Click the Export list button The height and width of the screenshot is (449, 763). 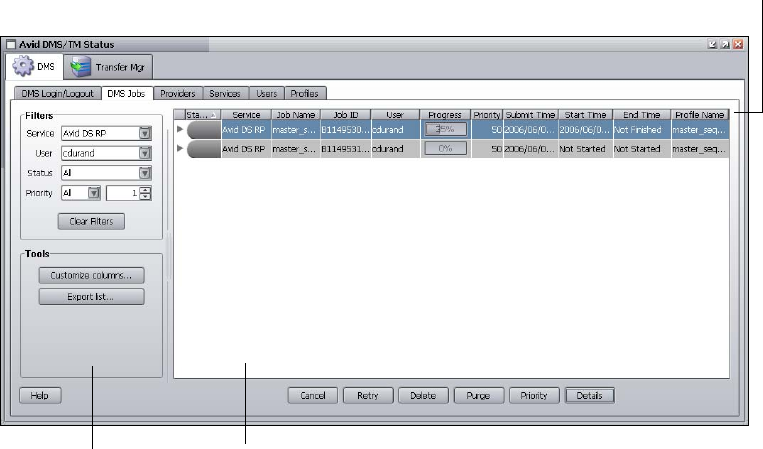pyautogui.click(x=91, y=297)
